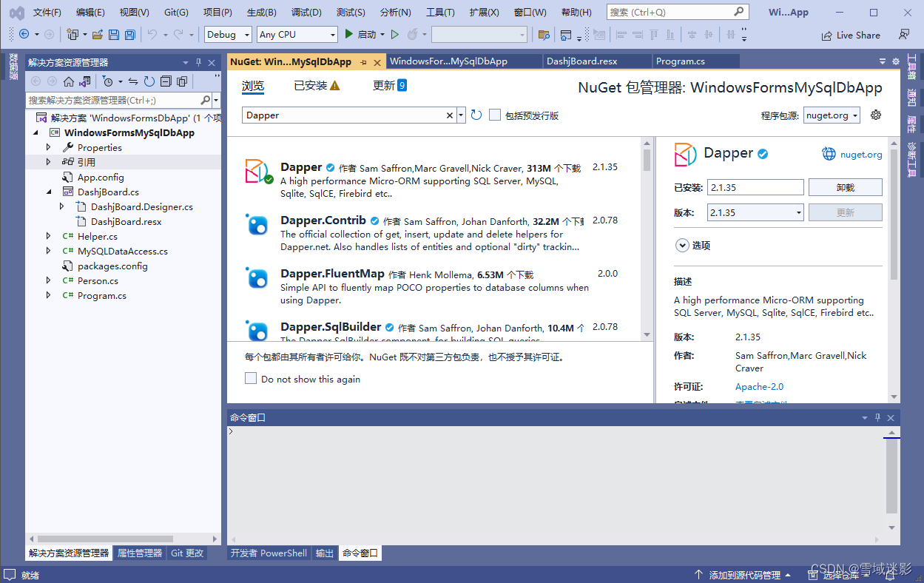Click the pin icon on Solution Explorer panel
Viewport: 924px width, 583px height.
(198, 62)
